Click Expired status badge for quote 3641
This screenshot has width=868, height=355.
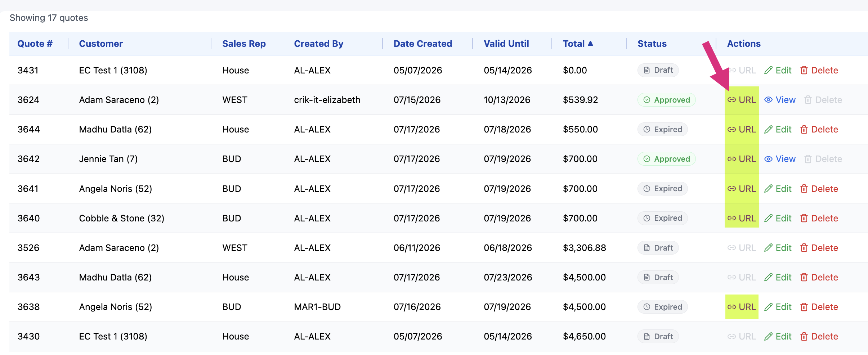tap(662, 189)
